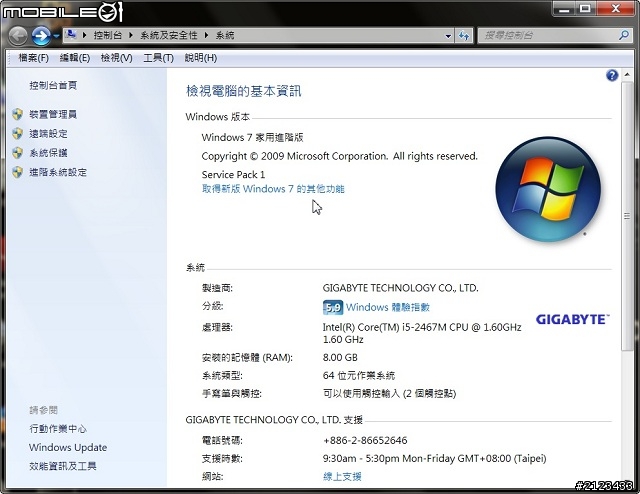
Task: Select 控制台 in the address breadcrumb
Action: coord(107,36)
